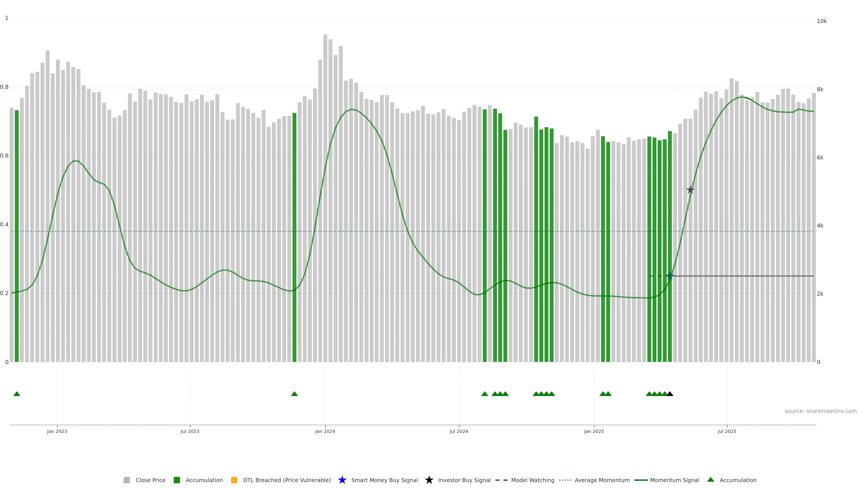868x488 pixels.
Task: Click the black Investor Buy Signal star legend icon
Action: click(x=429, y=480)
